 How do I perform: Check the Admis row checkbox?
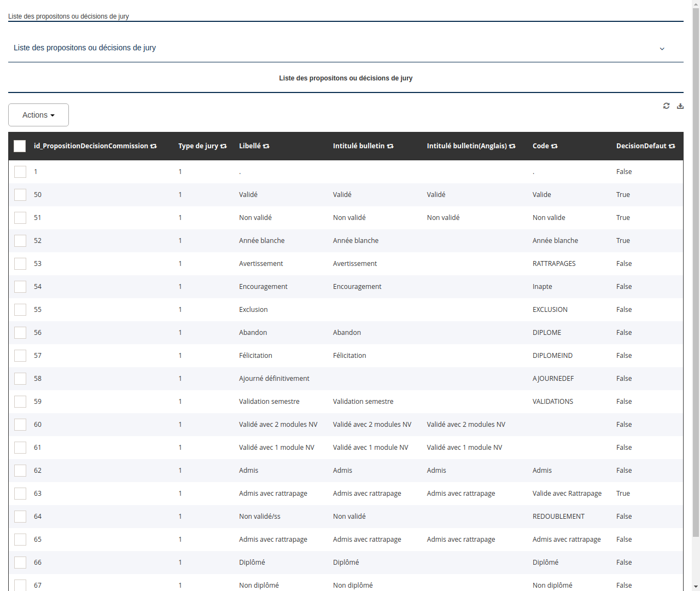pyautogui.click(x=20, y=470)
